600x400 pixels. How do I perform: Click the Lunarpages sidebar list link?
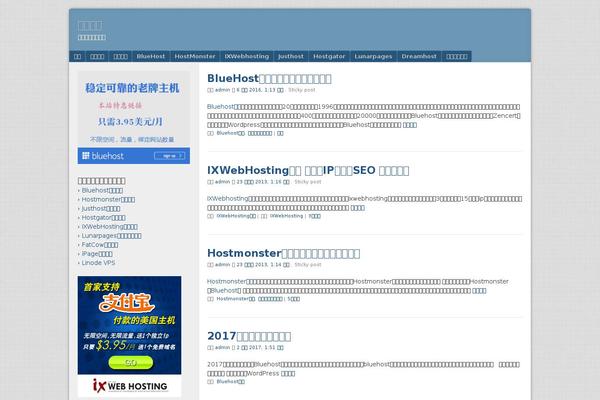point(111,236)
